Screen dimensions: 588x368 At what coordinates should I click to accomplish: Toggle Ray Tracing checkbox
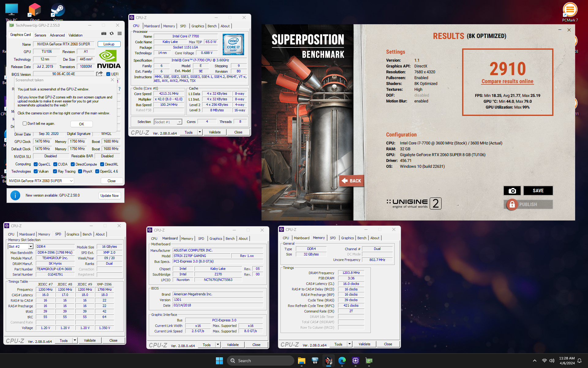tap(55, 171)
